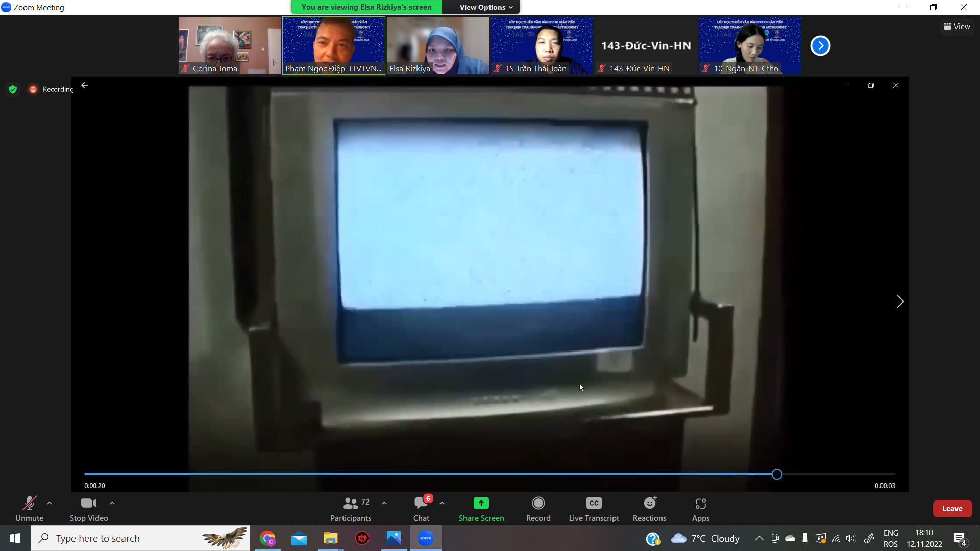Open Meet Now tray icon
Image resolution: width=980 pixels, height=551 pixels.
click(775, 538)
